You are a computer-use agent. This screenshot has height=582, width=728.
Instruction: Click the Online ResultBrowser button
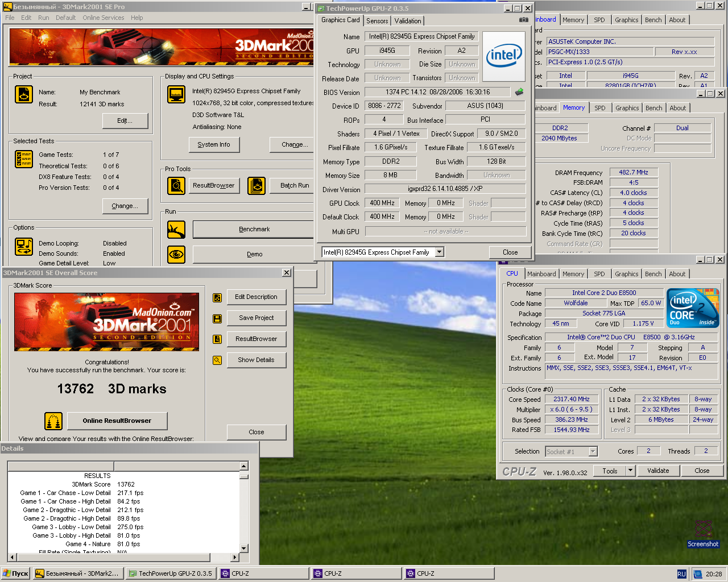click(117, 421)
